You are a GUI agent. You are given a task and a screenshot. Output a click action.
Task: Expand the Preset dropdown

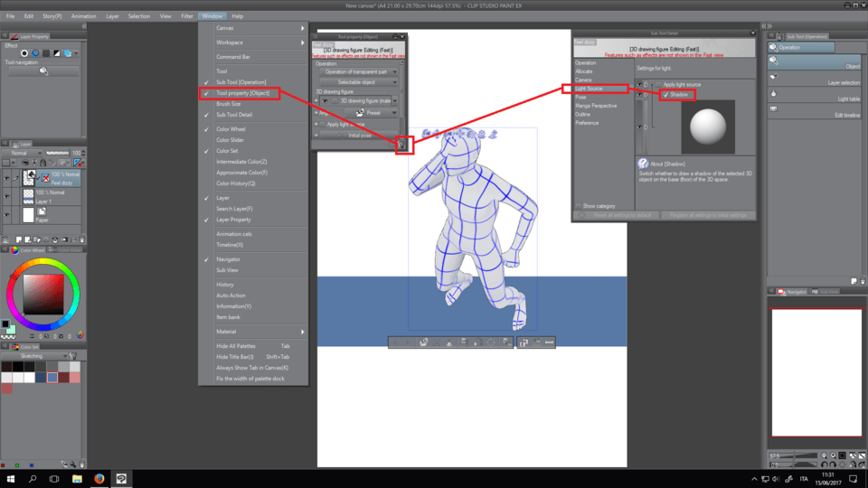coord(371,113)
